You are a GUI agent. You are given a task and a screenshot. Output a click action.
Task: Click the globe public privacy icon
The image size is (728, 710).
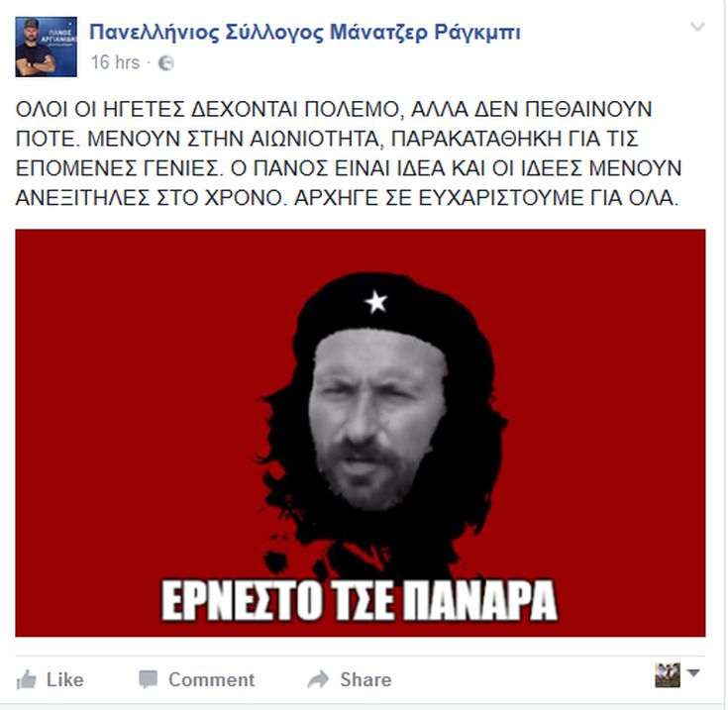pyautogui.click(x=166, y=63)
